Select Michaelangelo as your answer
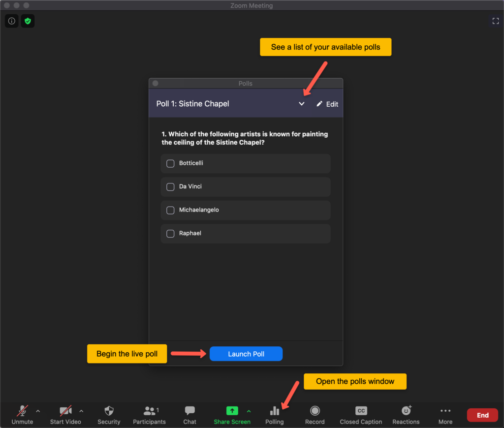 point(170,210)
